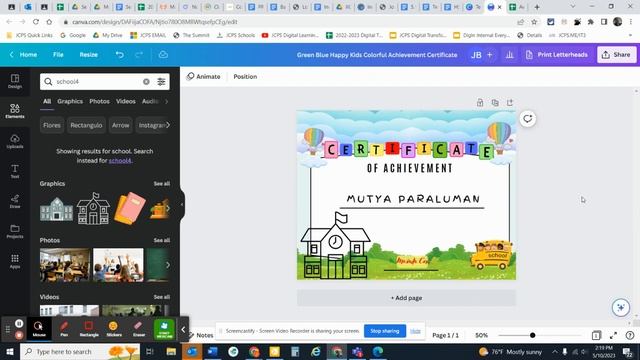Show more suggestion chips with arrow
Image resolution: width=640 pixels, height=360 pixels.
[x=168, y=125]
